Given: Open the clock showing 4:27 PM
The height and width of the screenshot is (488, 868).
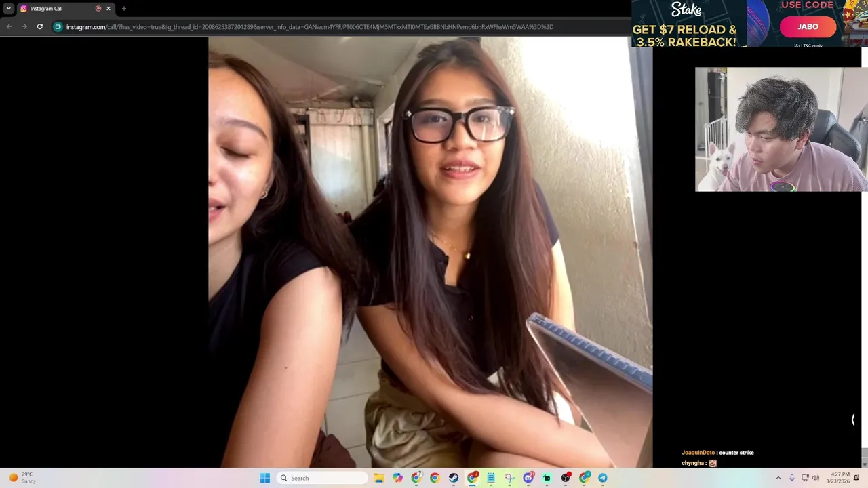Looking at the screenshot, I should click(838, 478).
